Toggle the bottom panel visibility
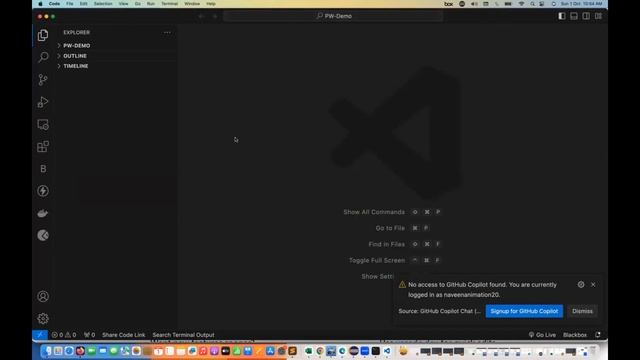This screenshot has height=360, width=640. pyautogui.click(x=574, y=16)
